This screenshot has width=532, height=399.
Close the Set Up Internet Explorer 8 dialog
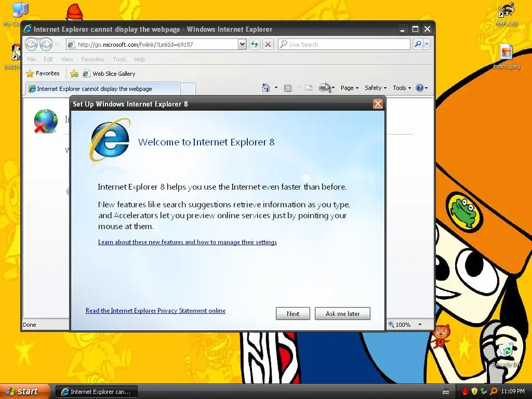click(378, 104)
